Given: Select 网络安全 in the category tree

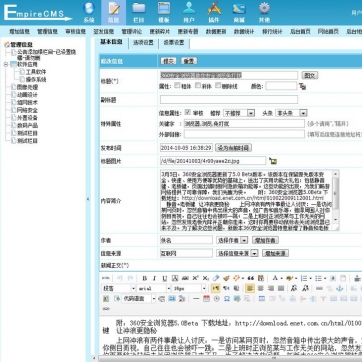Looking at the screenshot, I should click(28, 110).
